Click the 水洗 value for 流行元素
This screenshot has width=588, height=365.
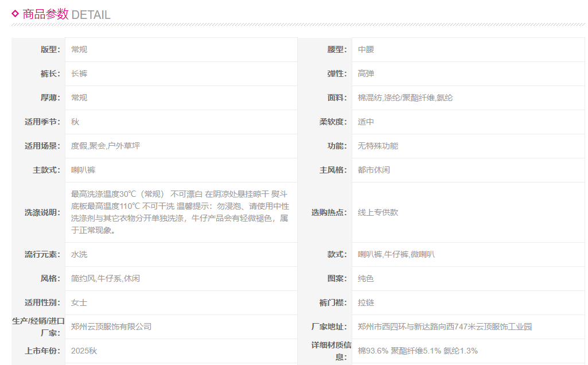point(79,254)
